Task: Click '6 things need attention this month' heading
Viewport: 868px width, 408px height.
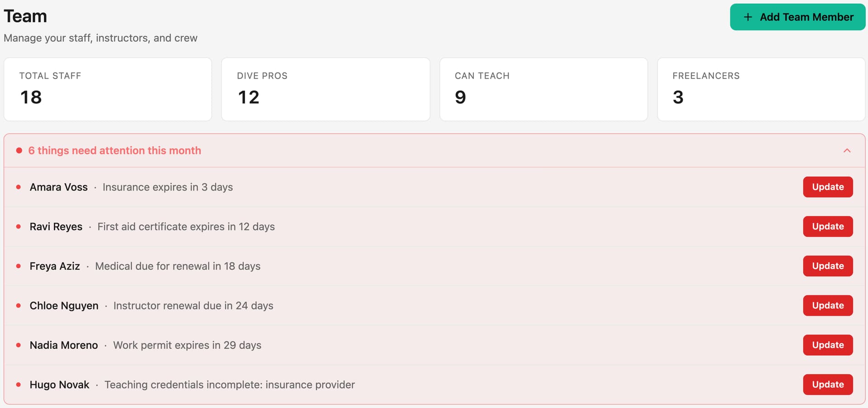Action: 114,151
